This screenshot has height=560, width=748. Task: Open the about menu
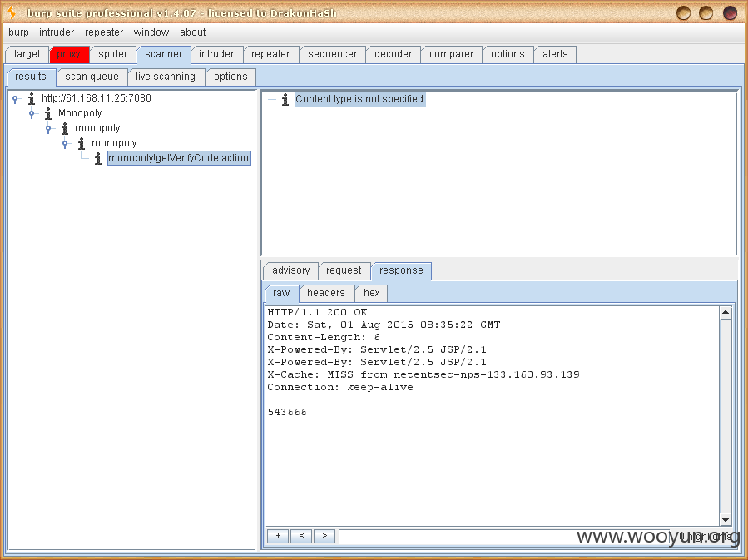[193, 32]
